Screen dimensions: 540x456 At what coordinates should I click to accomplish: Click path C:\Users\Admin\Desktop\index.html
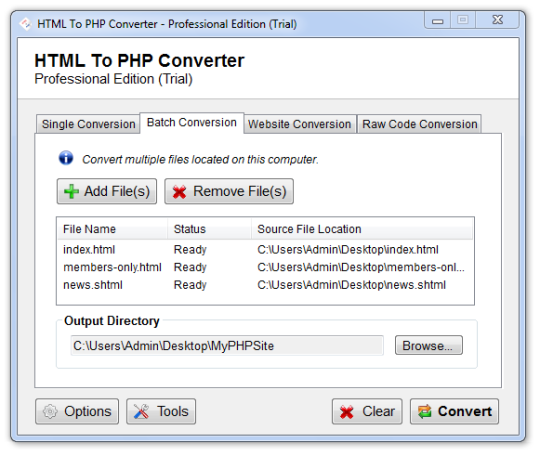pyautogui.click(x=348, y=250)
